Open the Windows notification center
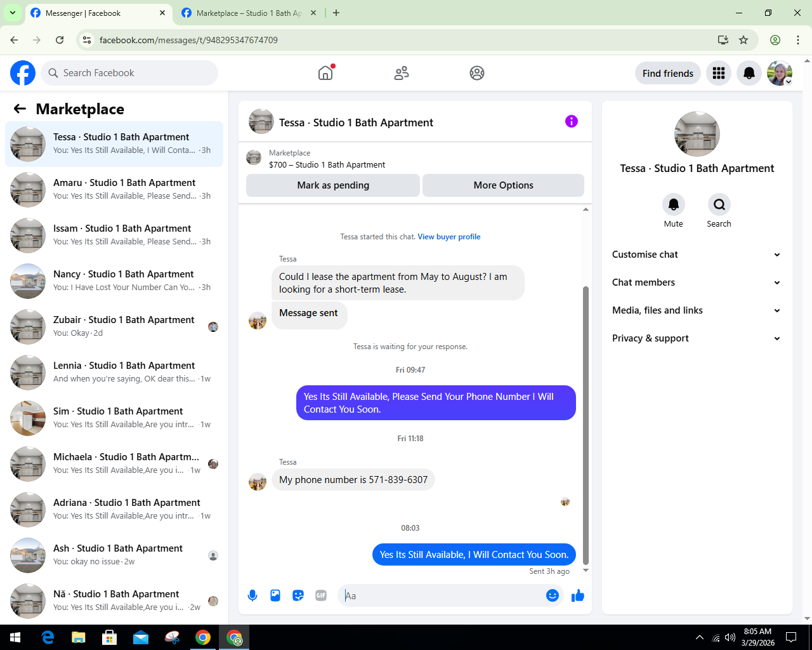The width and height of the screenshot is (812, 650). 791,637
